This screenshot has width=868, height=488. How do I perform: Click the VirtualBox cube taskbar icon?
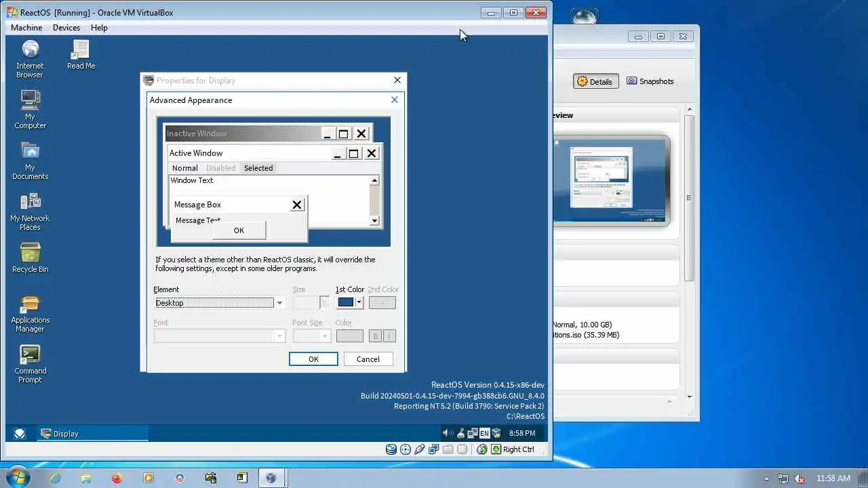[x=271, y=478]
